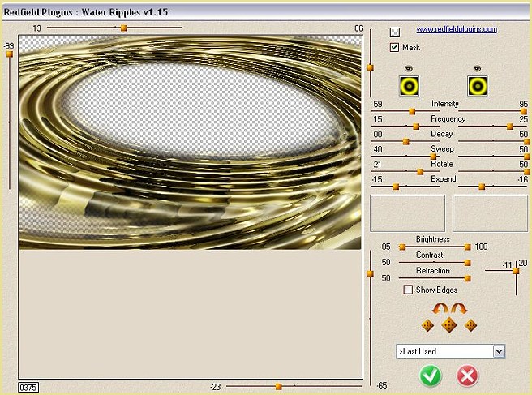This screenshot has width=532, height=395.
Task: Select the left yellow ripple ring thumbnail
Action: coord(408,85)
